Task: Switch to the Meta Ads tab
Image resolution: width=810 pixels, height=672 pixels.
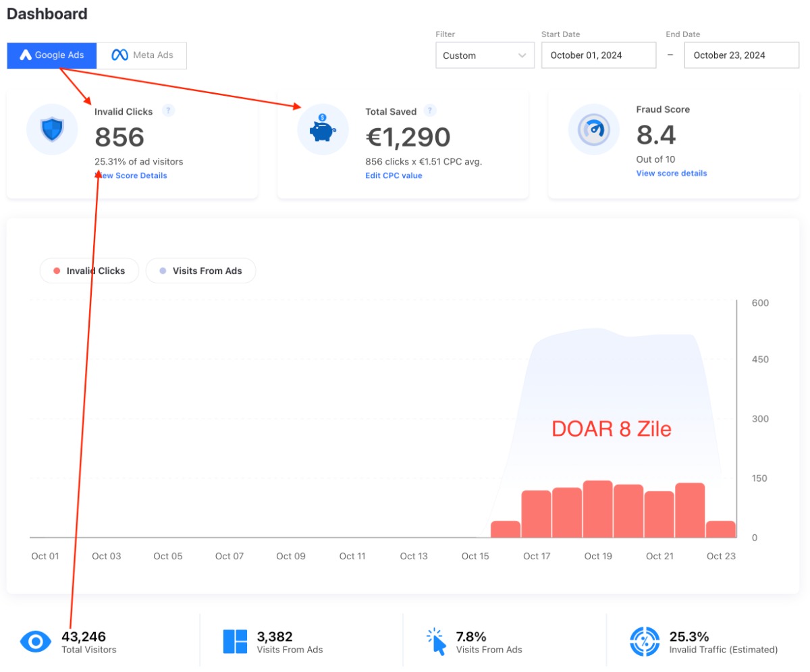Action: 142,55
